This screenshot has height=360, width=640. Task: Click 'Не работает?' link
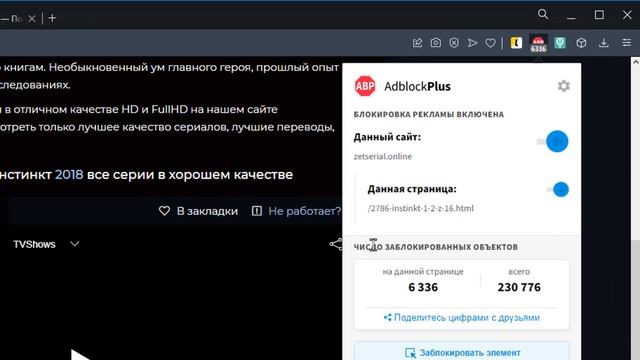(304, 211)
